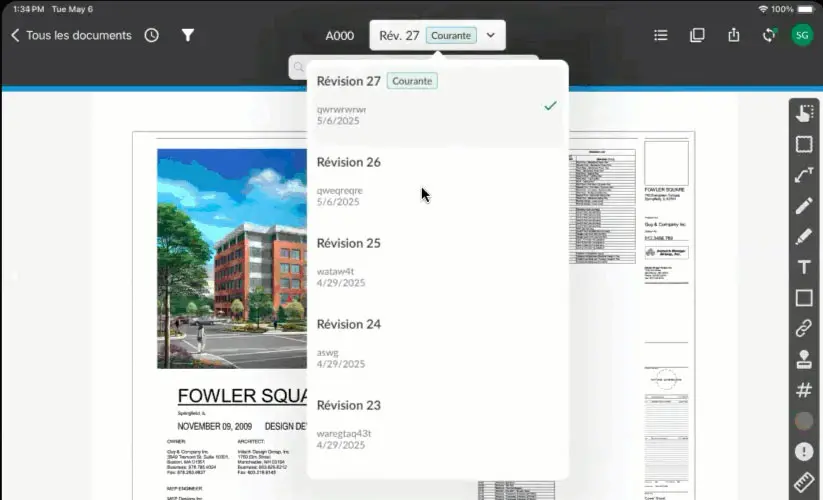Viewport: 823px width, 500px height.
Task: Select the hashtag numbering tool
Action: (x=804, y=390)
